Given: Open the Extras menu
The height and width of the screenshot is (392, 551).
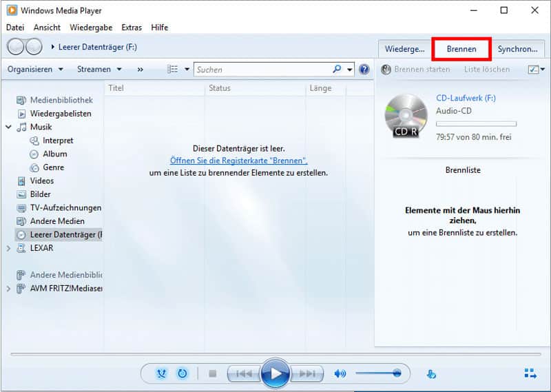Looking at the screenshot, I should [132, 28].
